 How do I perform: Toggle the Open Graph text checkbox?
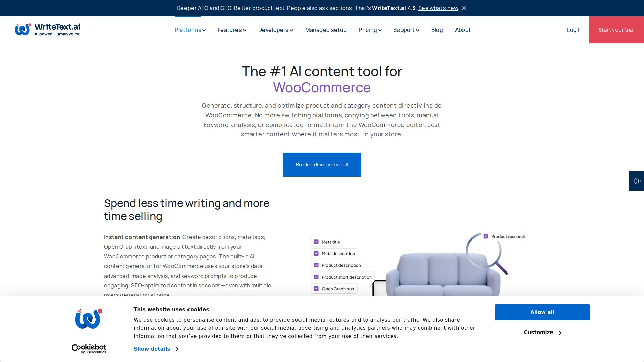[x=316, y=288]
